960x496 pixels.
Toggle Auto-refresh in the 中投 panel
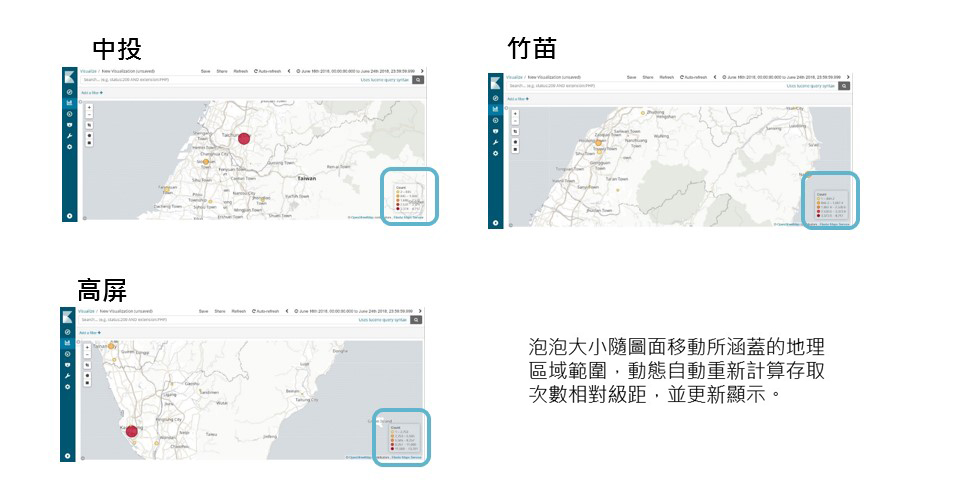[268, 72]
